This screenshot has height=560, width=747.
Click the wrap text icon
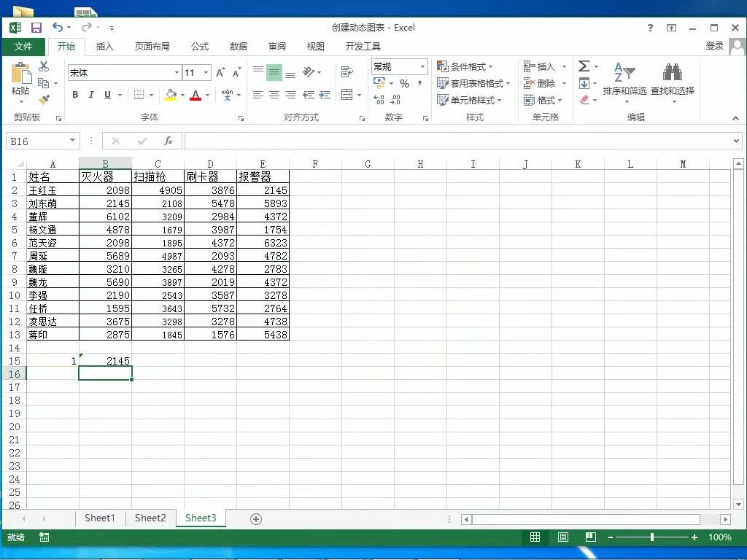tap(347, 72)
